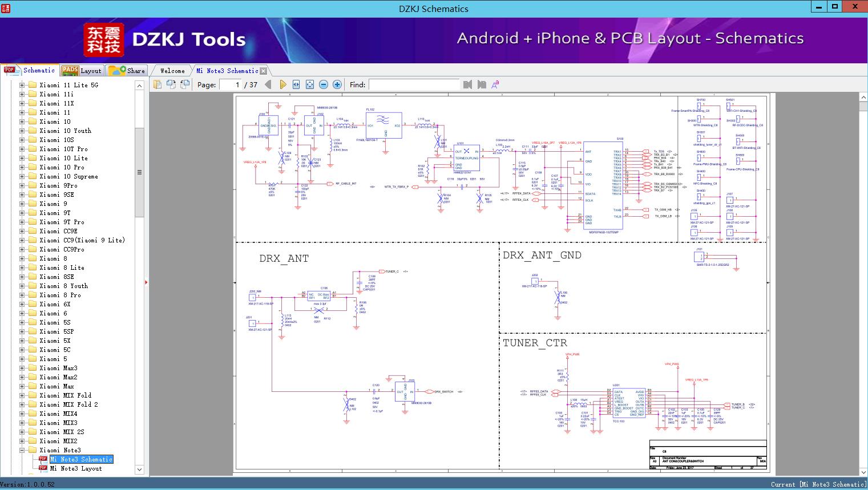The image size is (868, 490).
Task: Click the tree panel scrollbar thumb
Action: pyautogui.click(x=139, y=172)
